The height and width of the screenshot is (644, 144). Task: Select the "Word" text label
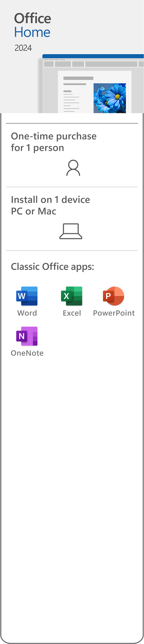coord(27,313)
